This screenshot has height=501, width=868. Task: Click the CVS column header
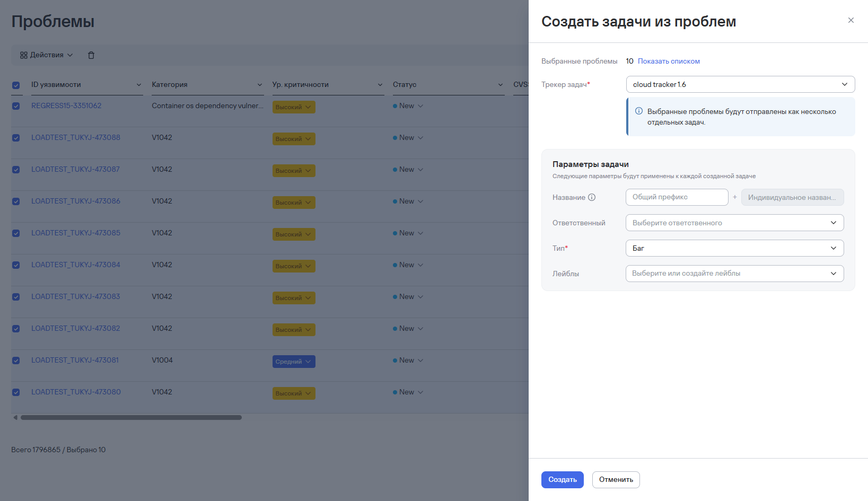click(521, 85)
